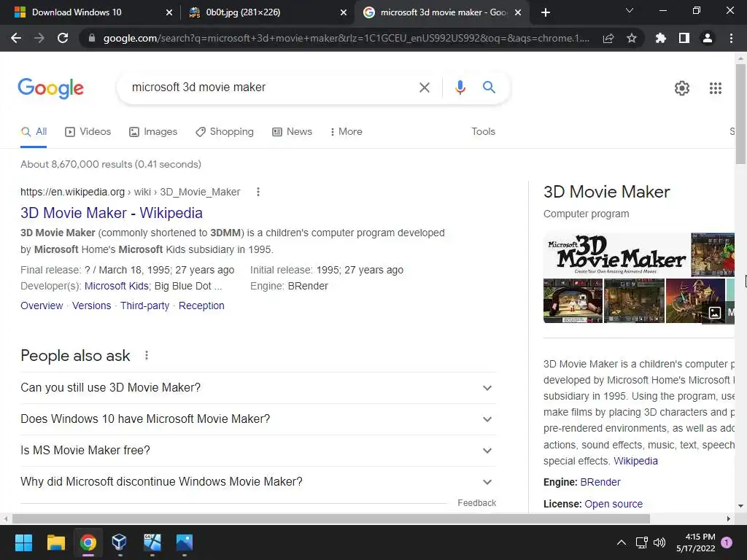Click the horizontal page scrollbar thumb
This screenshot has width=747, height=560.
(331, 518)
